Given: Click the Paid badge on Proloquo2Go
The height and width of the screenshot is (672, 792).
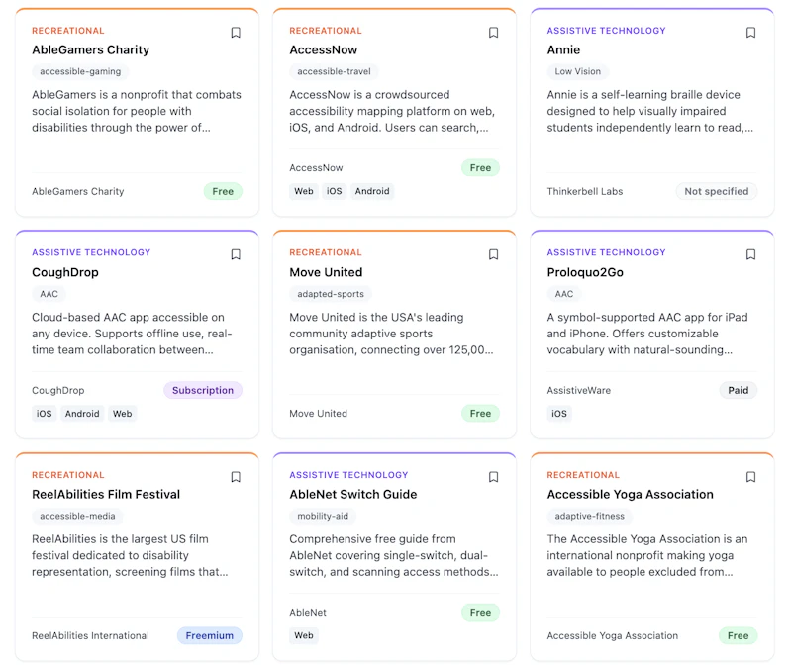Looking at the screenshot, I should coord(738,390).
